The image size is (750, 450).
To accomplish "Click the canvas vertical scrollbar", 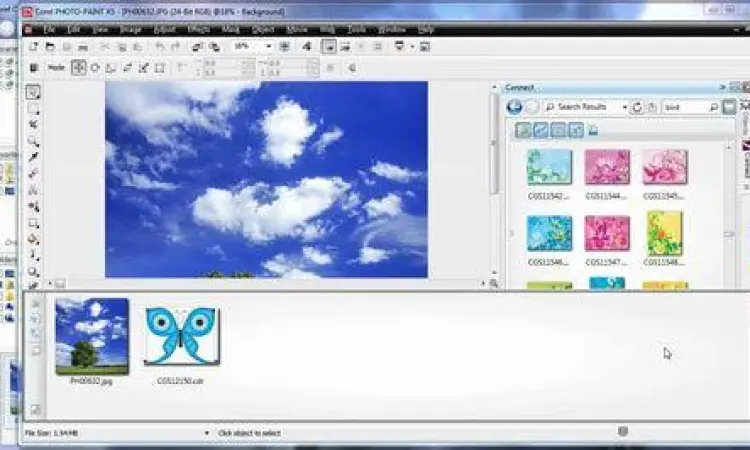I will tap(494, 143).
